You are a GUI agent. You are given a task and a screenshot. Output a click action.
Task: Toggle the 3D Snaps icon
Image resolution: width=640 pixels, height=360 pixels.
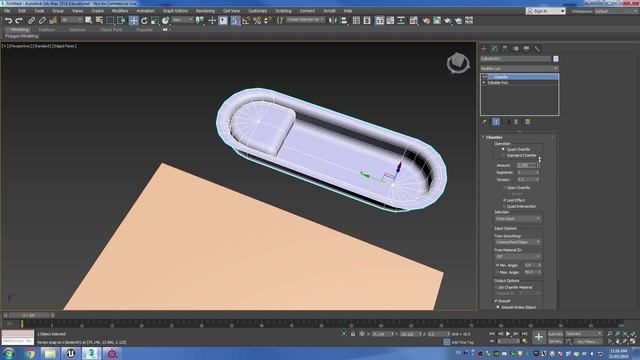(235, 20)
